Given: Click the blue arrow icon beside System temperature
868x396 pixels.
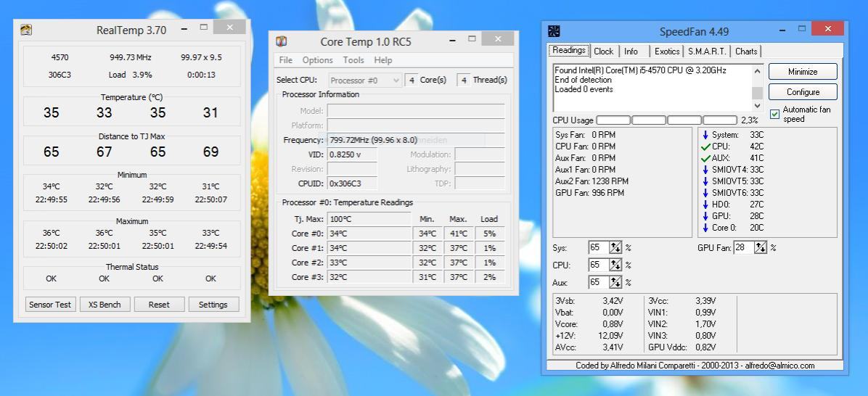Looking at the screenshot, I should click(705, 135).
